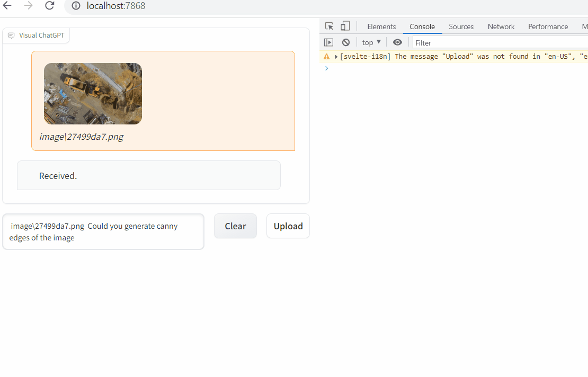Select the Elements tab

point(381,26)
